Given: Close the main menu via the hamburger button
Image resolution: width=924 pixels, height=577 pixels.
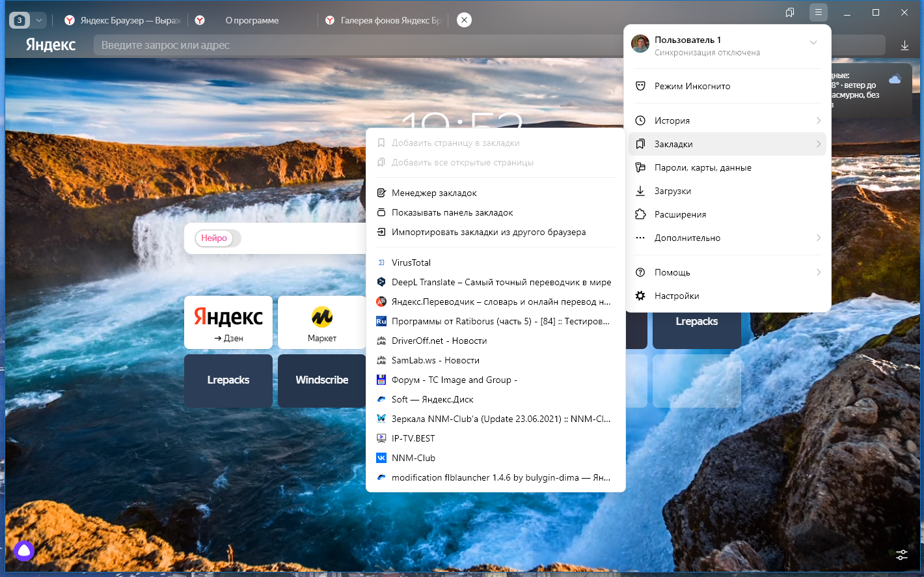Looking at the screenshot, I should coord(819,12).
